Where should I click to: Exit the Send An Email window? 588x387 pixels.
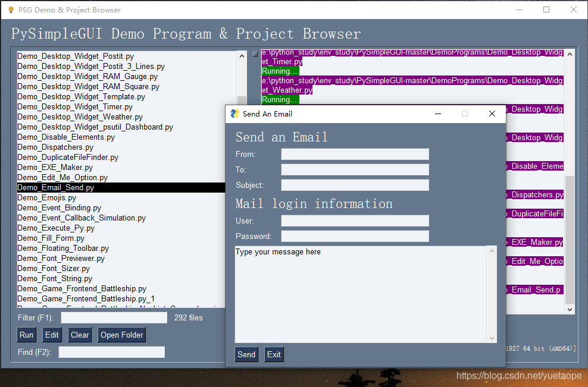(274, 354)
